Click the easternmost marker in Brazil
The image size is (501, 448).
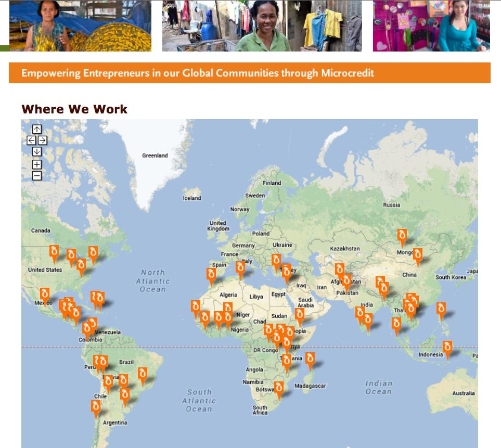[142, 375]
